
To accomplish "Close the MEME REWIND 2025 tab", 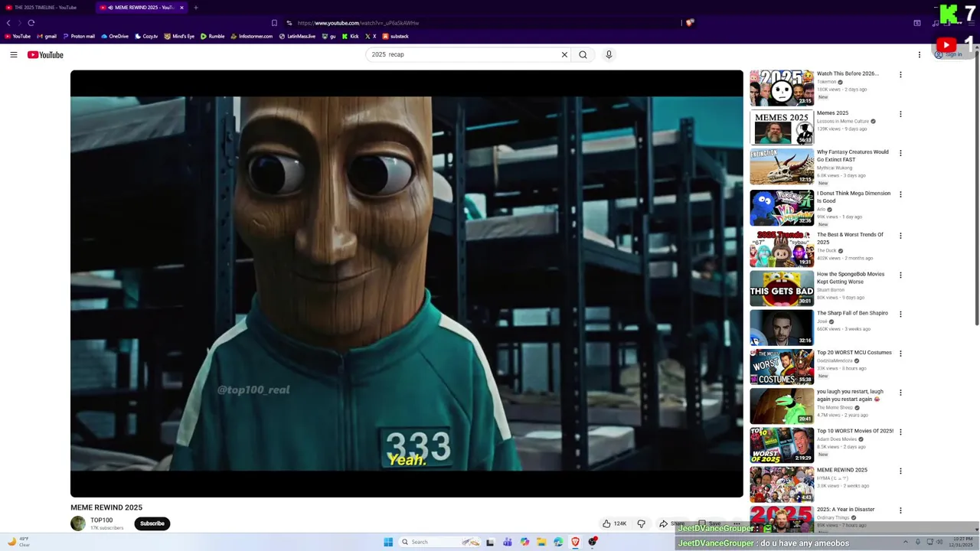I will tap(181, 8).
